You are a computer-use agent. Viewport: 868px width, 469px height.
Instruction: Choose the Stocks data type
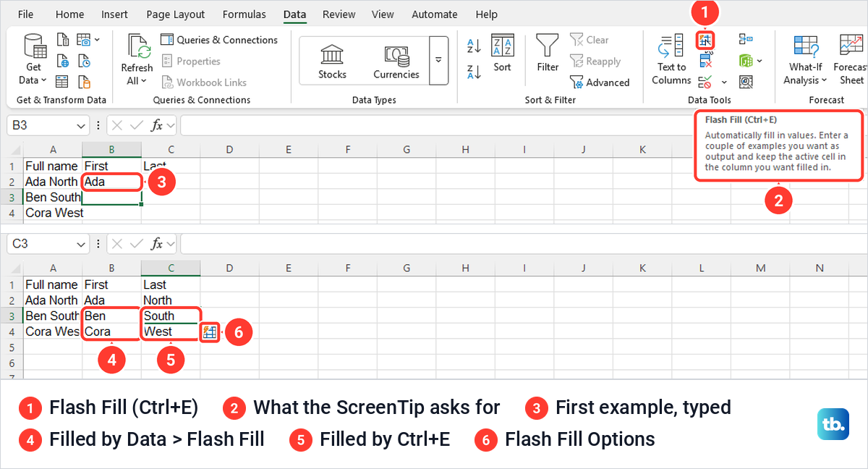332,61
